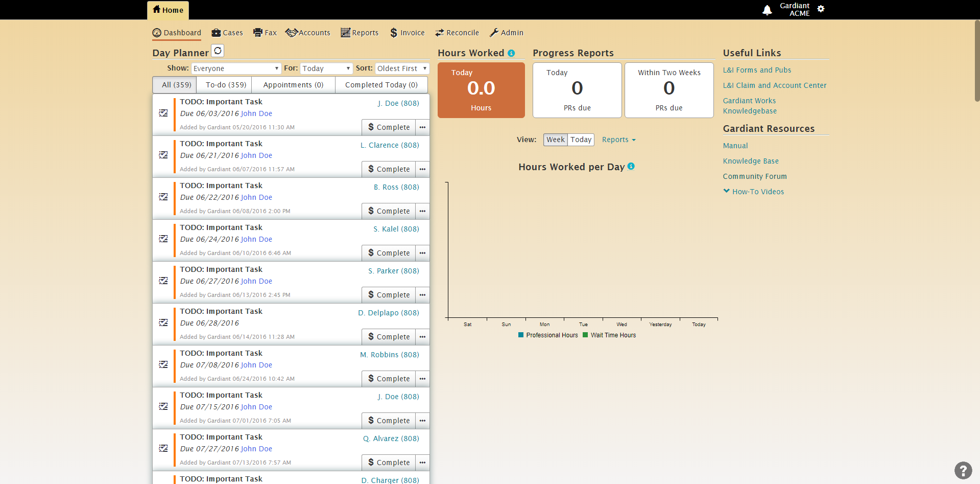The height and width of the screenshot is (484, 980).
Task: Select the All (359) tab
Action: (175, 85)
